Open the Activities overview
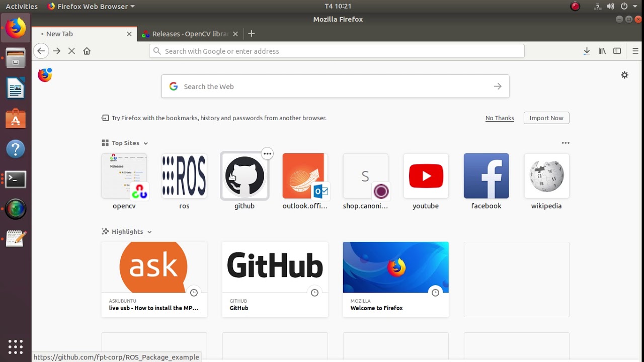This screenshot has height=362, width=644. tap(22, 6)
